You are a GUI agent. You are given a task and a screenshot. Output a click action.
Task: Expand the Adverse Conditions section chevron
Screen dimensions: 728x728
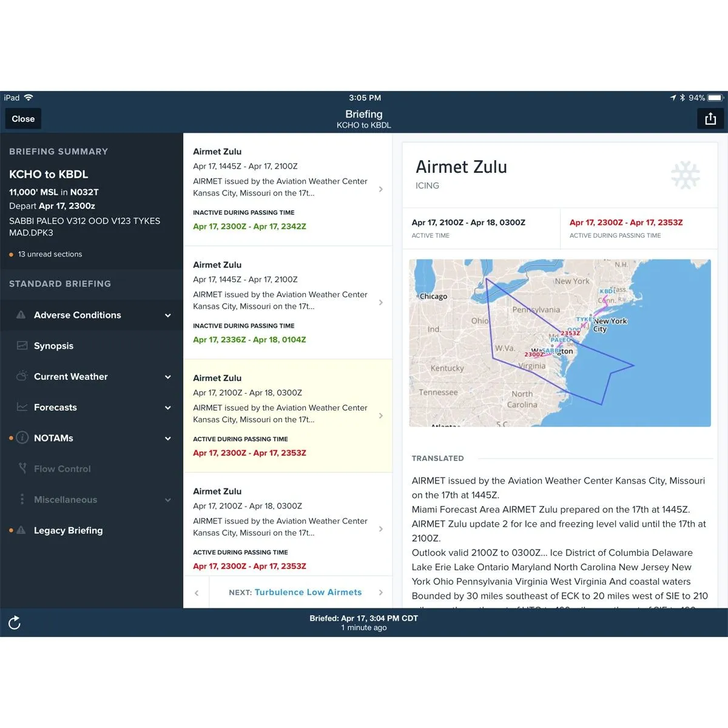[168, 315]
